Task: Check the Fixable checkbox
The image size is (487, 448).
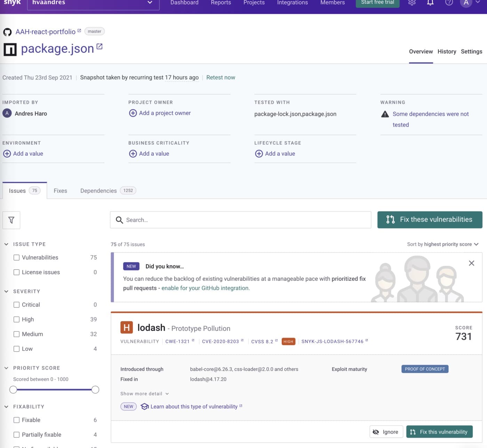Action: pos(16,420)
